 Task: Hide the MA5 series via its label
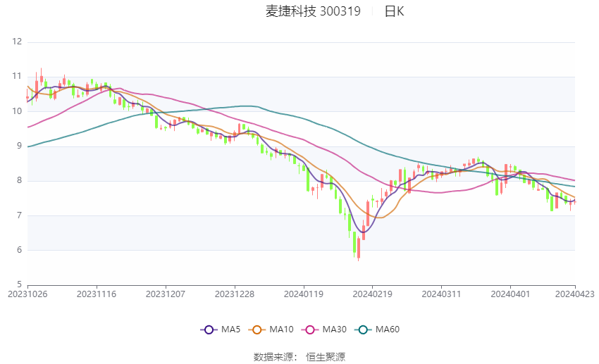[x=230, y=330]
